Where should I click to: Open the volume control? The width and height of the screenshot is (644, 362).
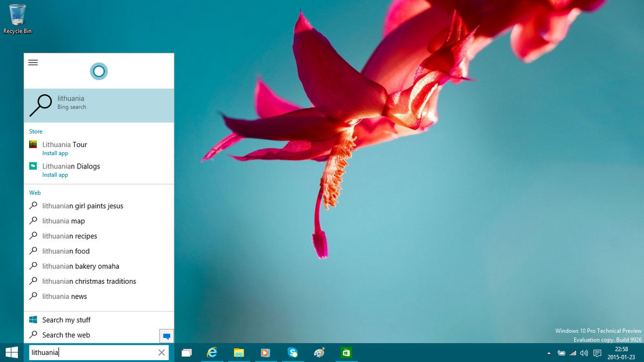(584, 353)
